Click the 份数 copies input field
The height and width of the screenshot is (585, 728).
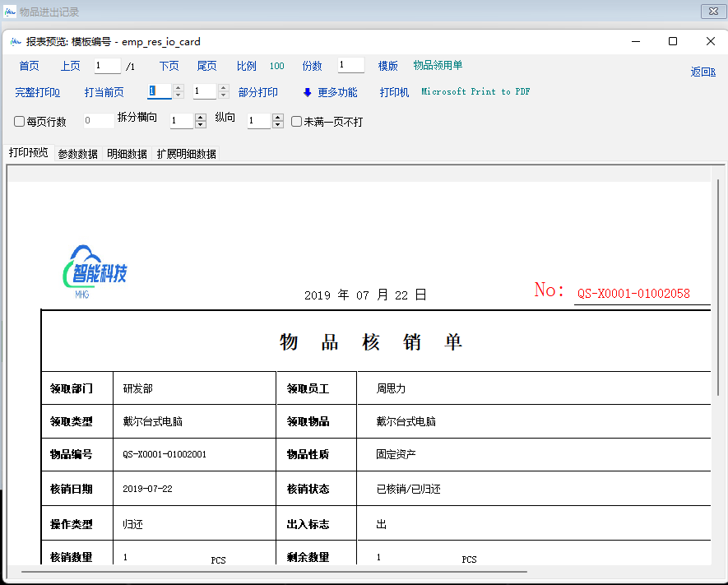tap(350, 66)
